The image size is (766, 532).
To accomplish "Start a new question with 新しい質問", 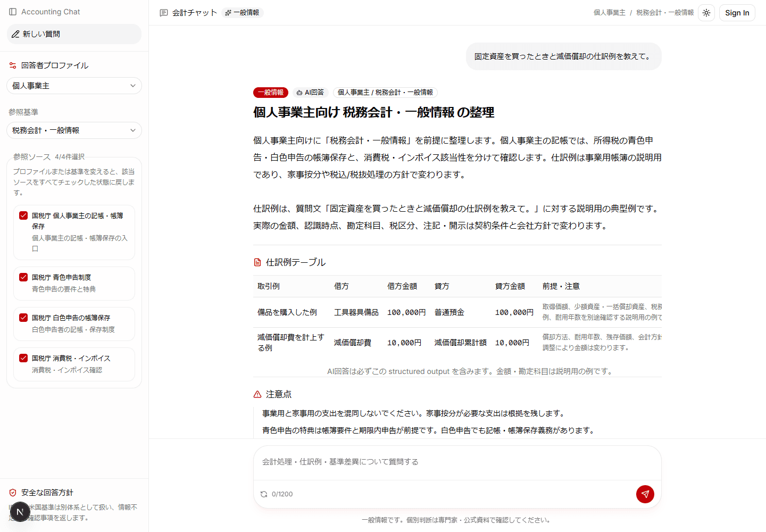I will coord(74,34).
